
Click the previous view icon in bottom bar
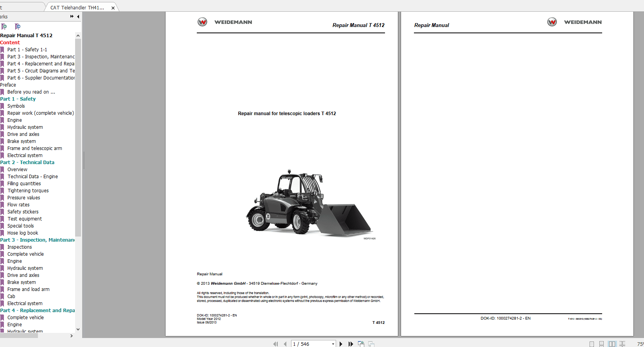tap(361, 344)
